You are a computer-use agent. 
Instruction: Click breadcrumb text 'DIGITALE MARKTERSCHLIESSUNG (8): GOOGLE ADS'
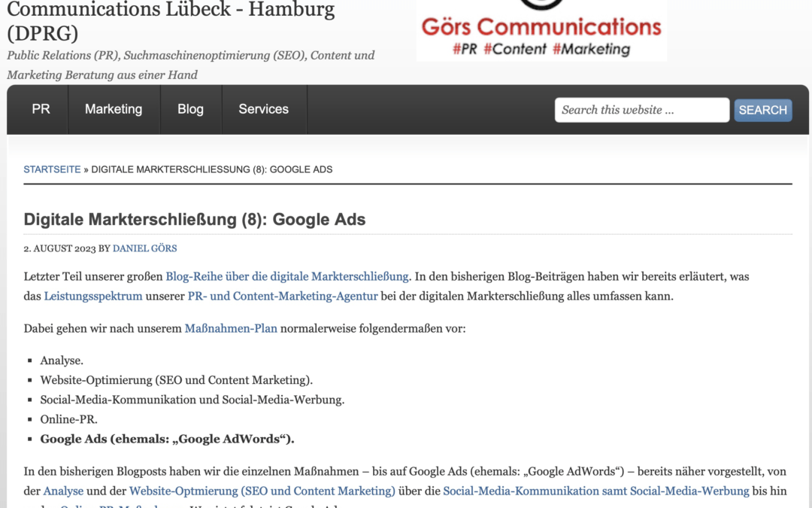[212, 169]
